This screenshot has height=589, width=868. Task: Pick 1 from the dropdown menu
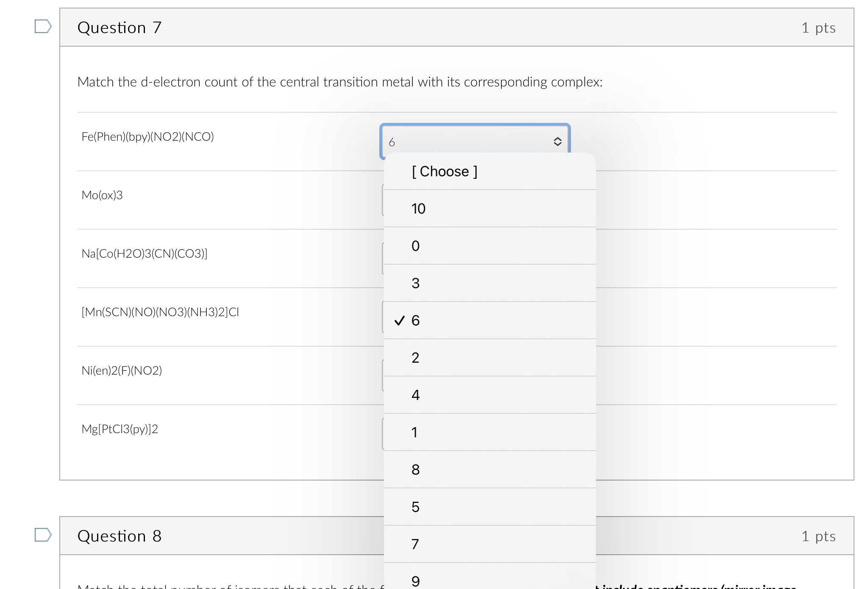(x=415, y=432)
